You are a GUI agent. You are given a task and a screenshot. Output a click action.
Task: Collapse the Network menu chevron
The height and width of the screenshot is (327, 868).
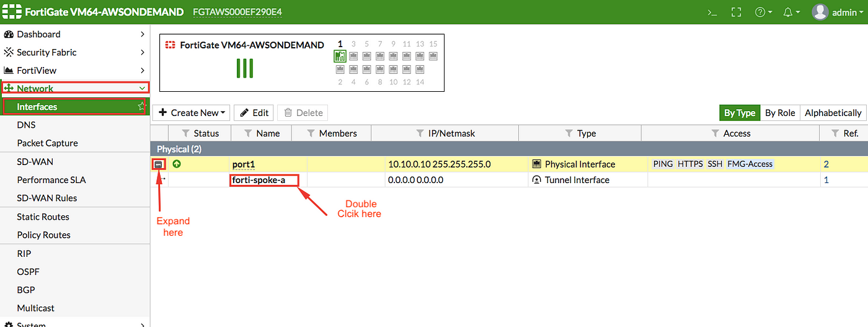(143, 88)
